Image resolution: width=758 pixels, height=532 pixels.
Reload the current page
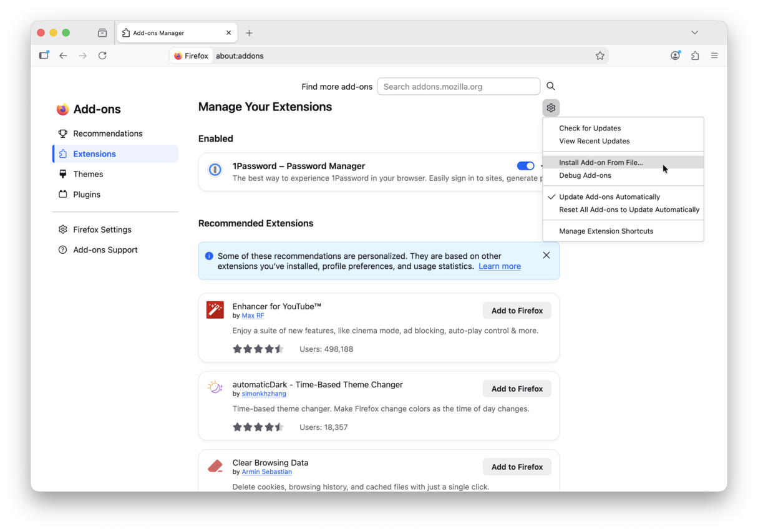[102, 56]
